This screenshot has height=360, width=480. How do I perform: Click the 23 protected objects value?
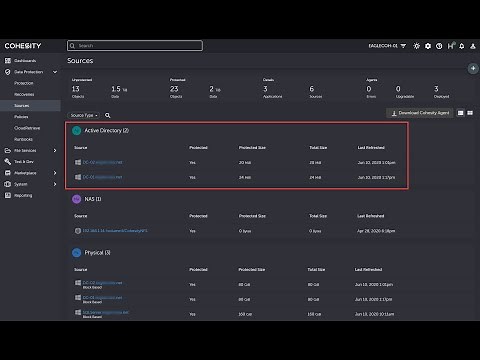(174, 89)
